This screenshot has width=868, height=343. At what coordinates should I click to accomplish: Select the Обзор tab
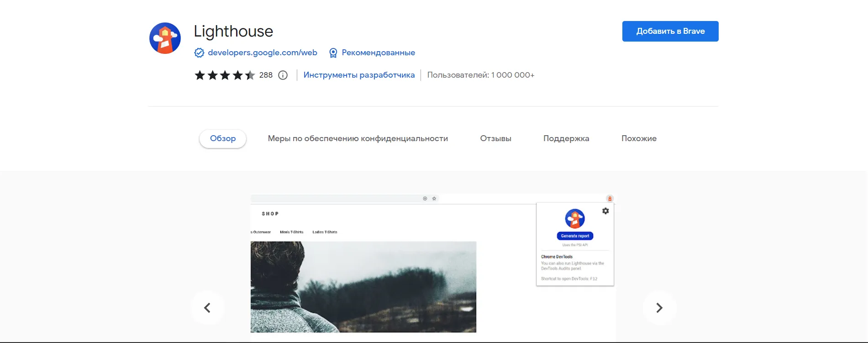tap(223, 138)
